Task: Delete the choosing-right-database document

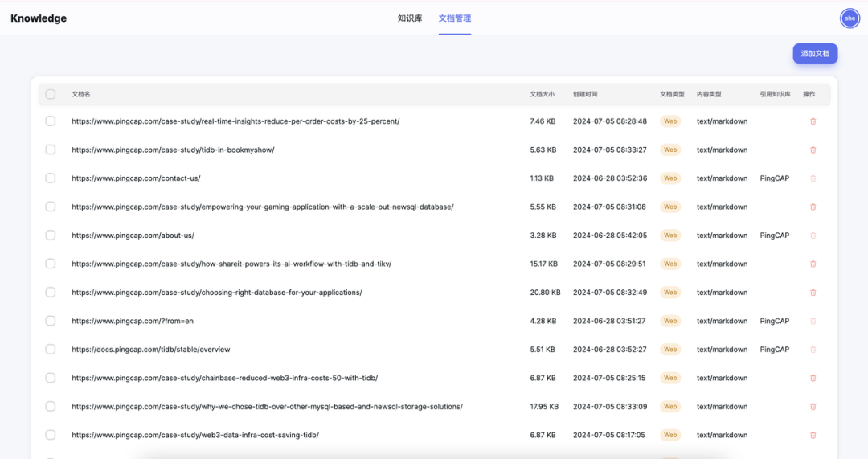Action: [813, 293]
